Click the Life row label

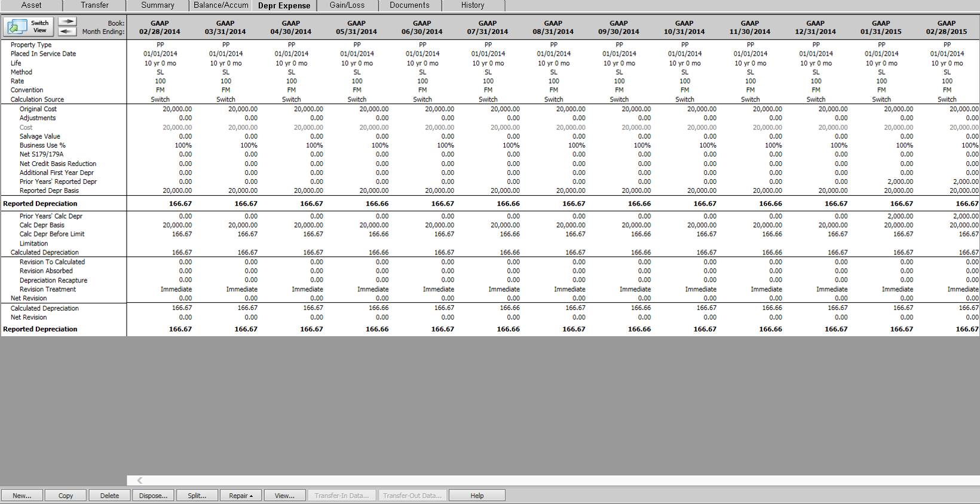click(16, 63)
